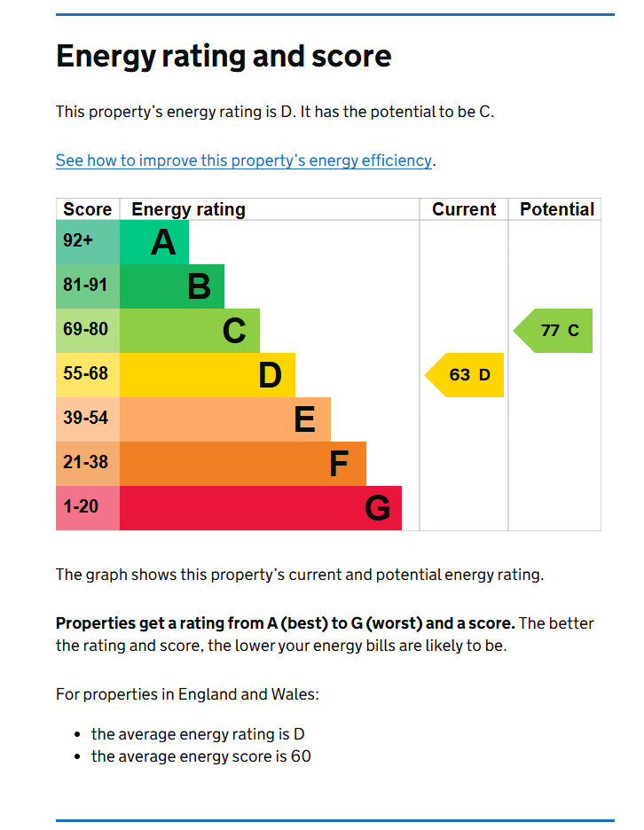Select the B rating bar
Screen dimensions: 644x830
coord(172,286)
